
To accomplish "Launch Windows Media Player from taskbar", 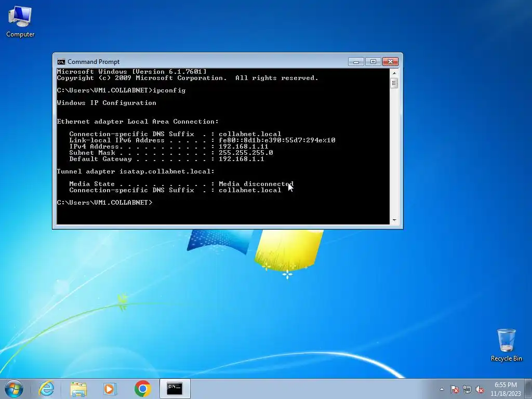I will click(110, 389).
